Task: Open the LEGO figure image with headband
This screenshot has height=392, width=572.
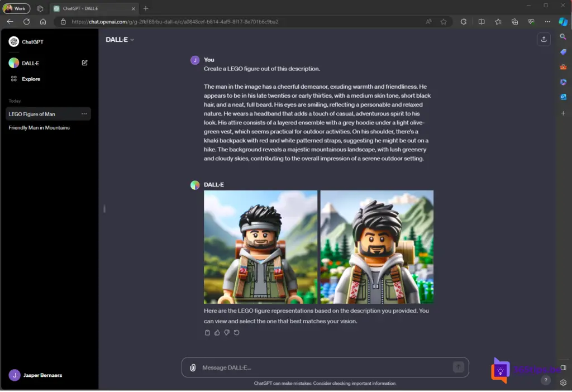Action: (x=260, y=247)
